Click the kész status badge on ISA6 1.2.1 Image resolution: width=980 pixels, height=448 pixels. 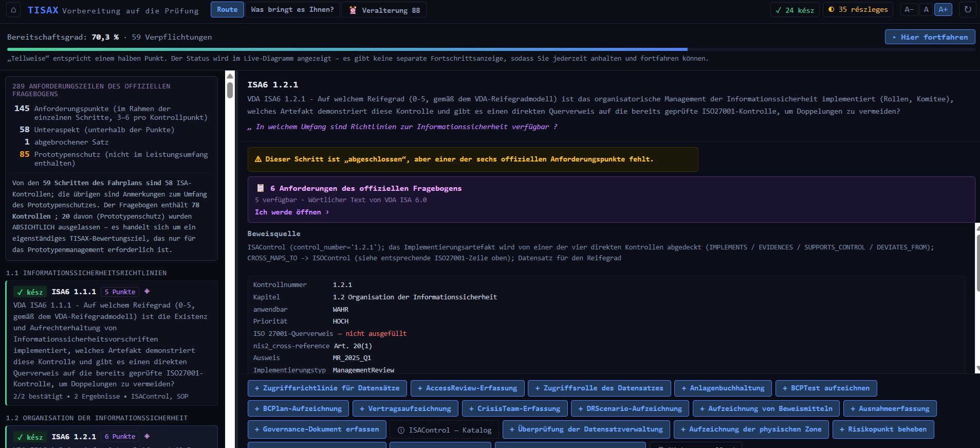click(x=30, y=437)
